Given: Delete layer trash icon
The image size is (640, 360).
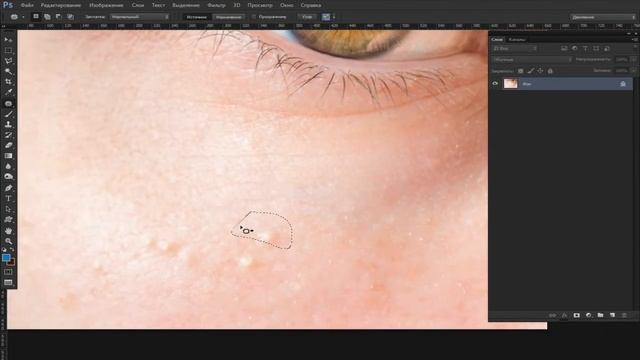Looking at the screenshot, I should click(624, 315).
